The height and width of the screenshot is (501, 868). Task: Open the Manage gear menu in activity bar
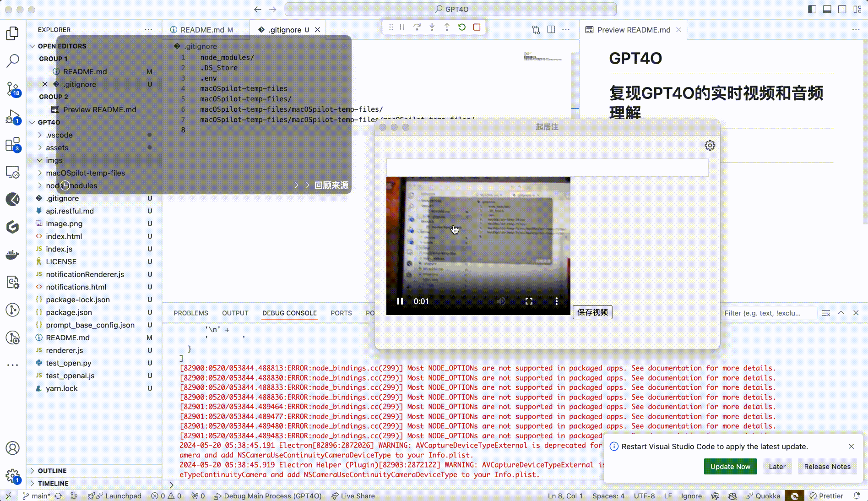coord(13,476)
